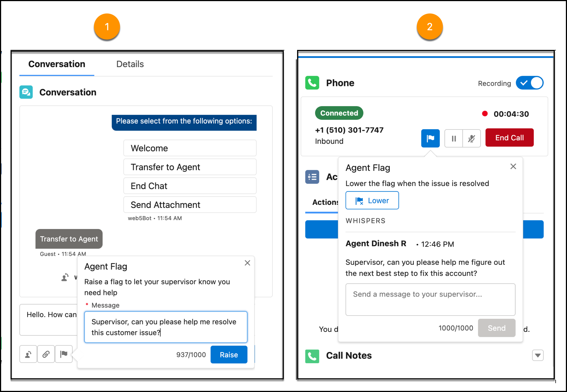Click the transfer conversation icon in chat toolbar
The width and height of the screenshot is (567, 392).
[28, 354]
